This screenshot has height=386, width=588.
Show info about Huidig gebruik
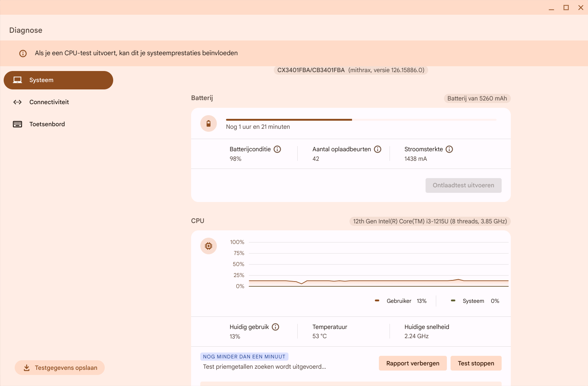[276, 327]
